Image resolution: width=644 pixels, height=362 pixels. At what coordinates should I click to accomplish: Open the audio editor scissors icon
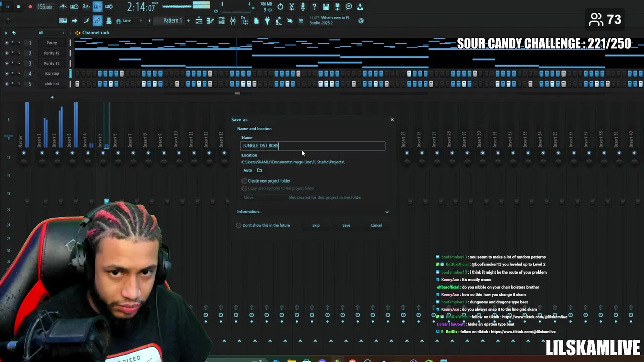click(x=291, y=7)
